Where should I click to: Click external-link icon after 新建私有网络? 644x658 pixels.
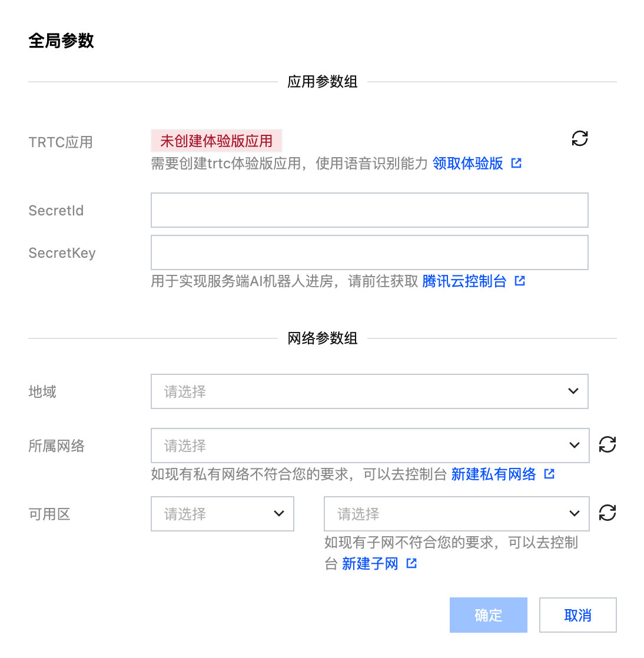tap(549, 474)
